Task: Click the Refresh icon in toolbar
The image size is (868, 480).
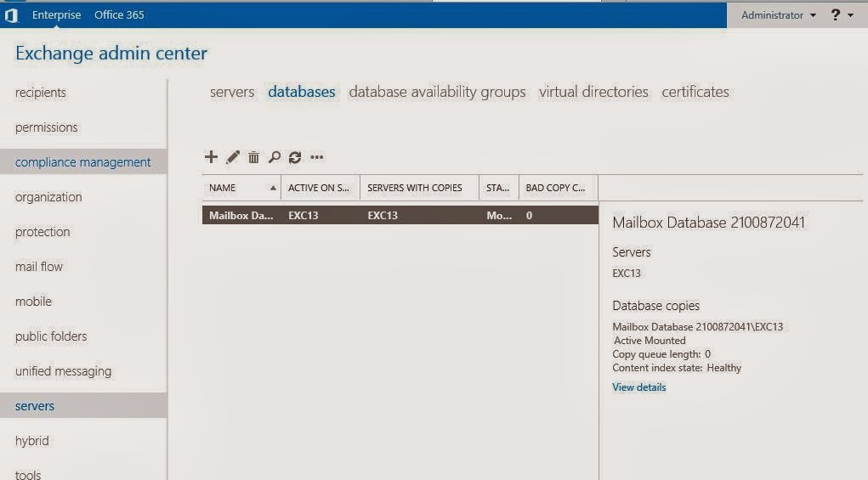Action: tap(295, 157)
